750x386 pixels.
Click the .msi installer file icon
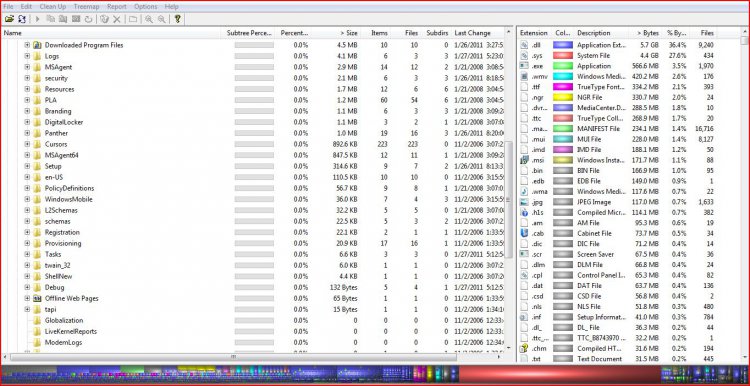click(524, 160)
